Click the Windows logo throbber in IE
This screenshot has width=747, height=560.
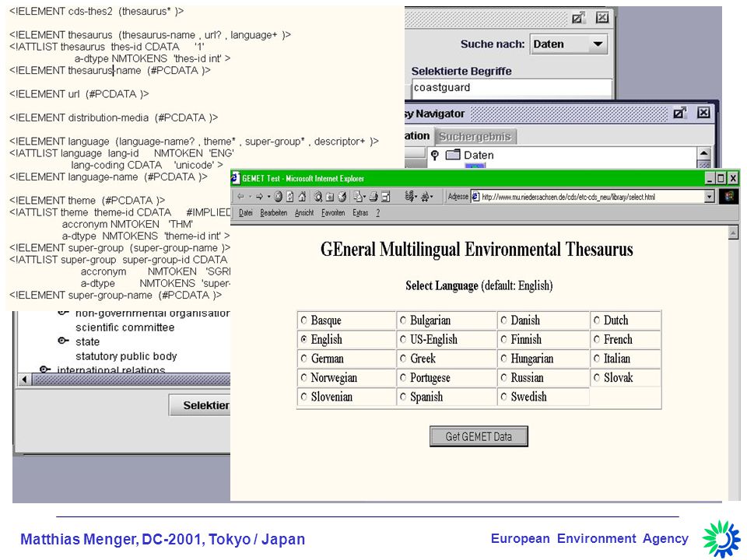(x=729, y=197)
